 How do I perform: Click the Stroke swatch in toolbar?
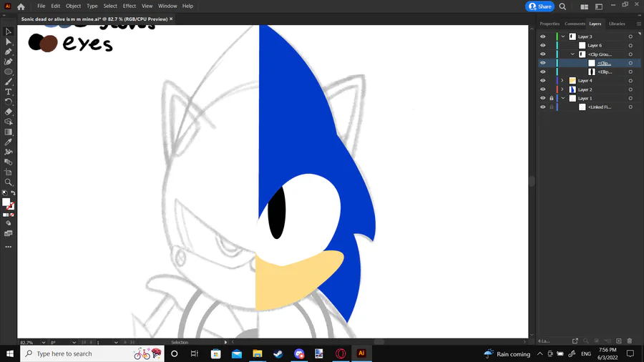point(11,205)
